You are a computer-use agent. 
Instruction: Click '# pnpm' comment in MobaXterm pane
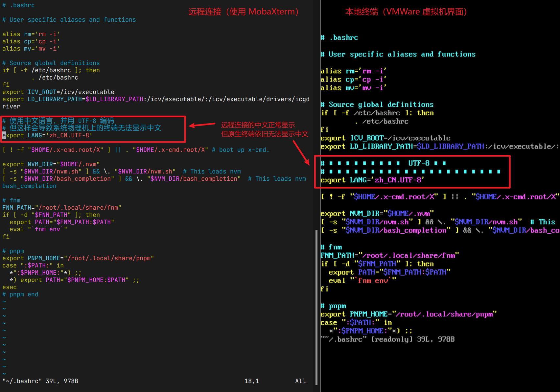click(13, 251)
